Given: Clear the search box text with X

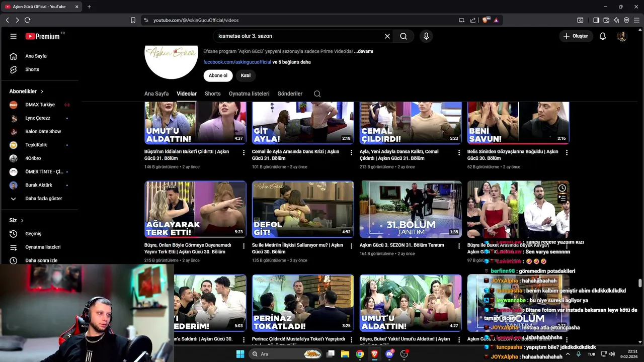Looking at the screenshot, I should click(387, 36).
